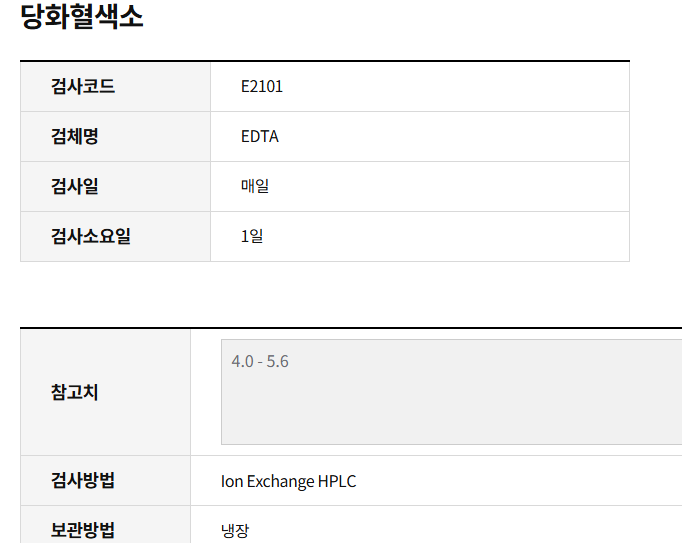Click the 매일 row's empty value area
The height and width of the screenshot is (543, 682).
457,187
